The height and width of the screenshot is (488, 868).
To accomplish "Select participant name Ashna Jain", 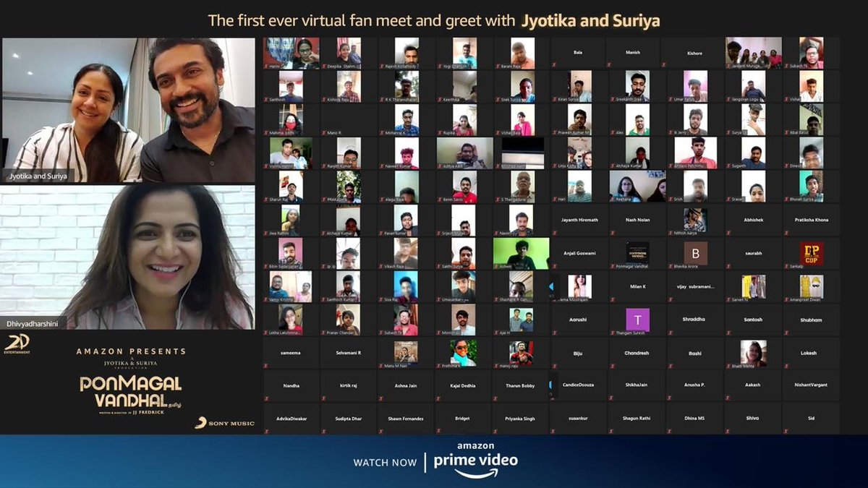I will [407, 385].
